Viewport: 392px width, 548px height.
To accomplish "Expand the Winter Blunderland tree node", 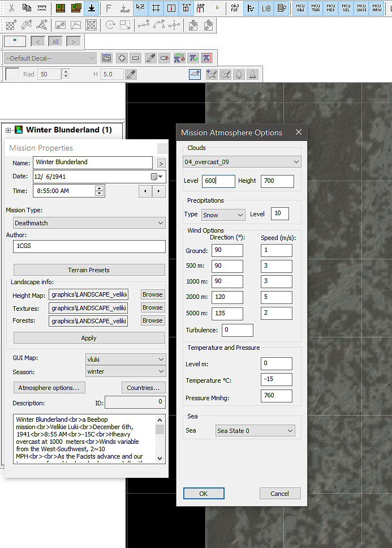I will pyautogui.click(x=8, y=130).
